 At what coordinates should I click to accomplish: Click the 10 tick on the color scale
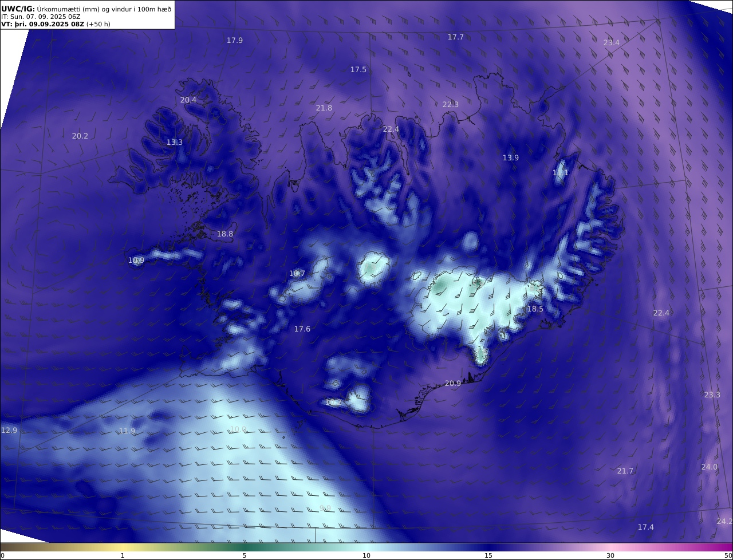tap(366, 555)
